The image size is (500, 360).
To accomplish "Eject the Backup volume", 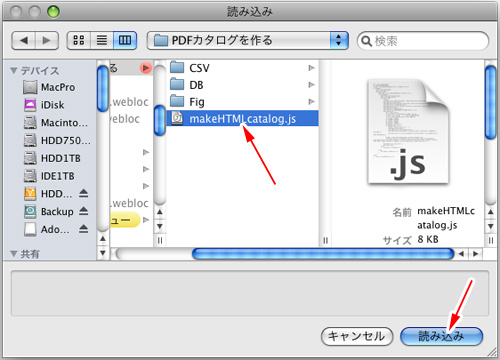I will [83, 211].
